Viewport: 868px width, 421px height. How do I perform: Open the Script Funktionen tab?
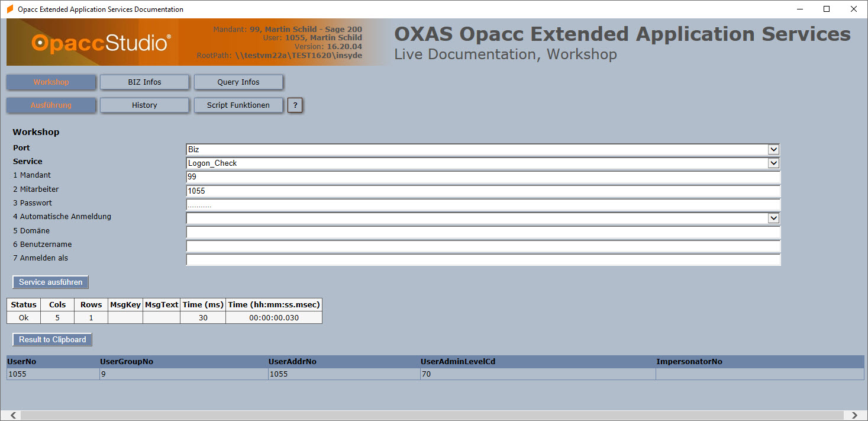238,105
